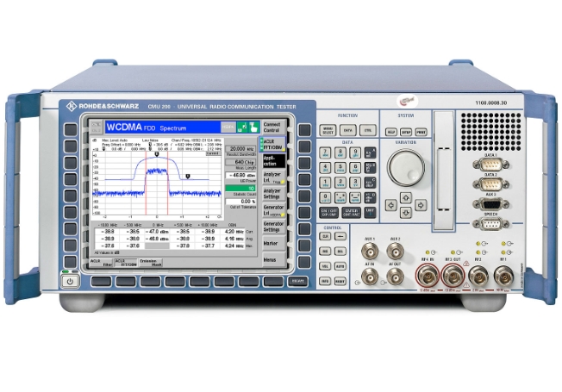Click the Ch1/Ch2 box left of WCDMA title
The height and width of the screenshot is (392, 562).
[x=96, y=128]
